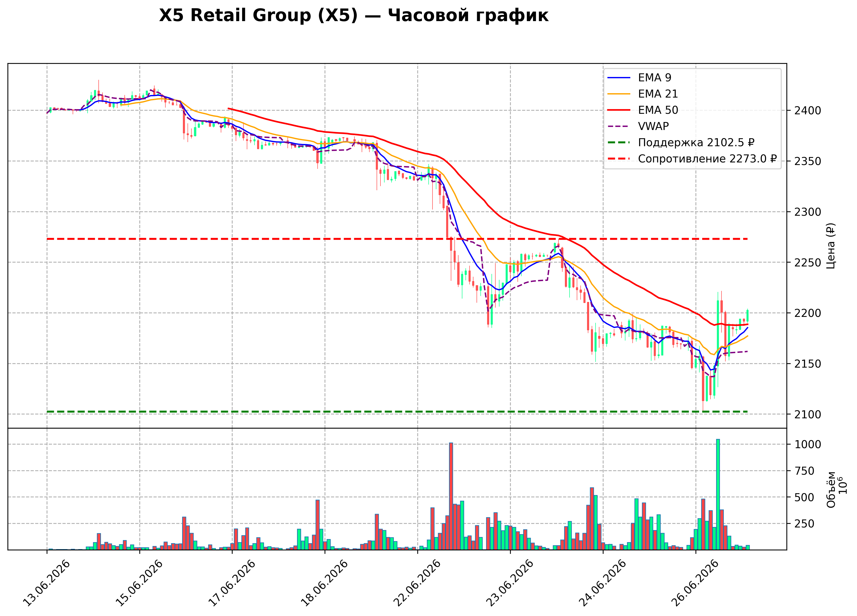
Task: Click the tallest green volume bar on 26.06
Action: coord(718,494)
